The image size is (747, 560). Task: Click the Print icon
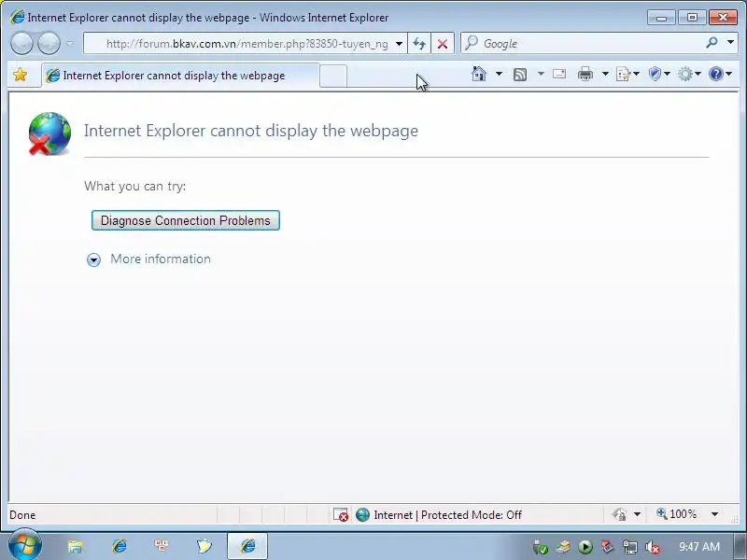(x=585, y=74)
